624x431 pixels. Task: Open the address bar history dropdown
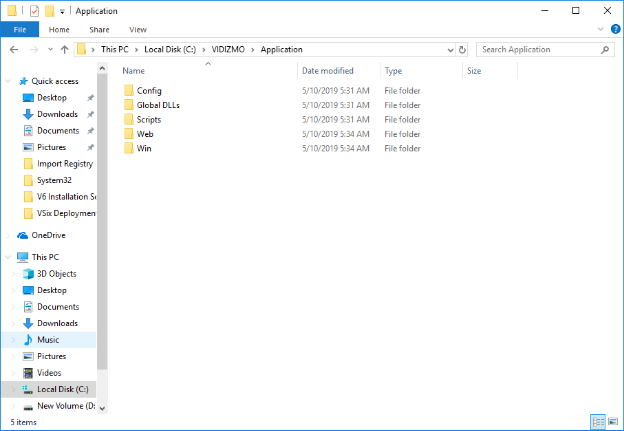click(x=448, y=49)
